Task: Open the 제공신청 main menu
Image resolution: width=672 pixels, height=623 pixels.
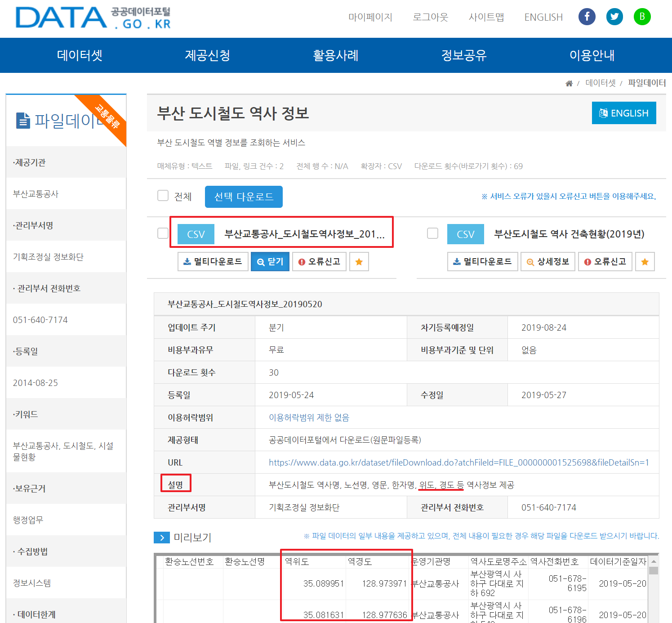Action: [x=208, y=55]
